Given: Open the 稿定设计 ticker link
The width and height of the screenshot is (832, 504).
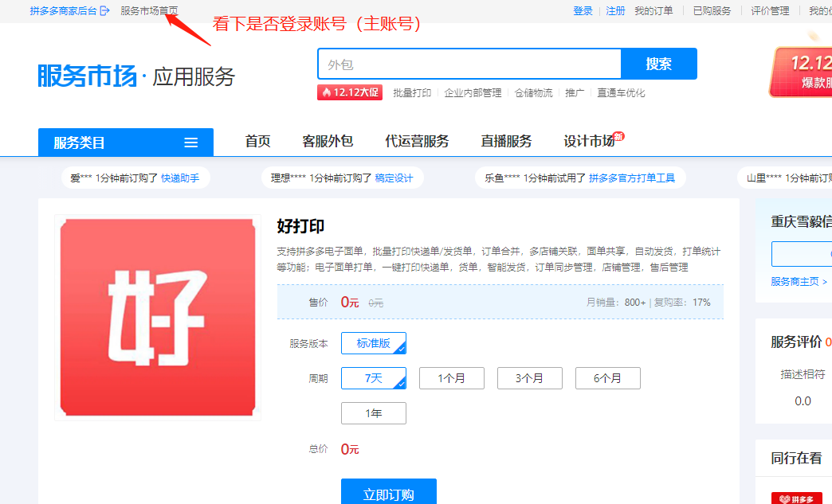Looking at the screenshot, I should (394, 178).
